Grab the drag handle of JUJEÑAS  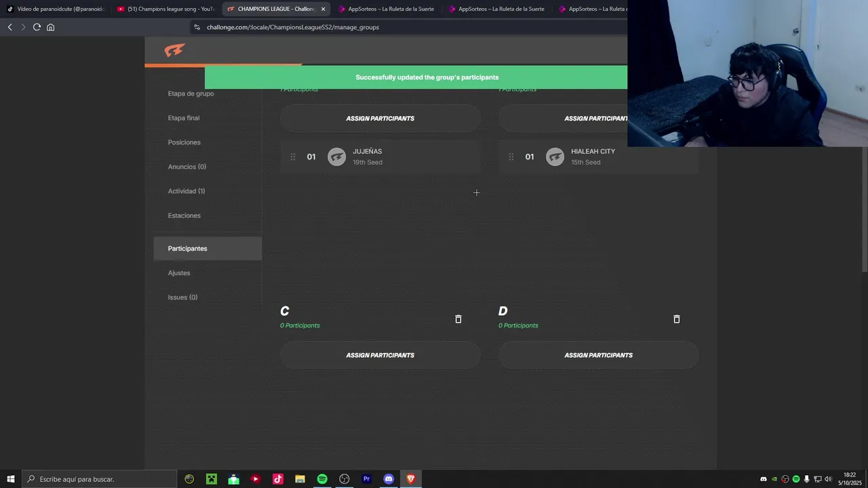pos(293,157)
